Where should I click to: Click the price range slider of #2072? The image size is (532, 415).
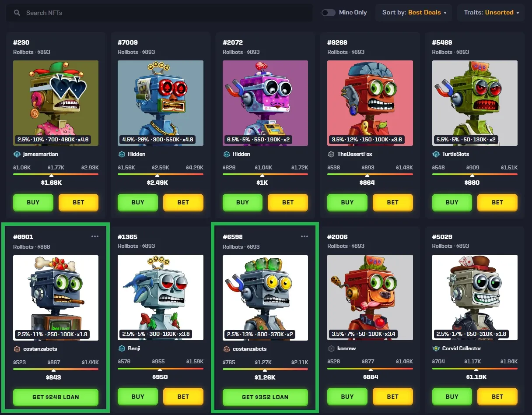pyautogui.click(x=265, y=174)
